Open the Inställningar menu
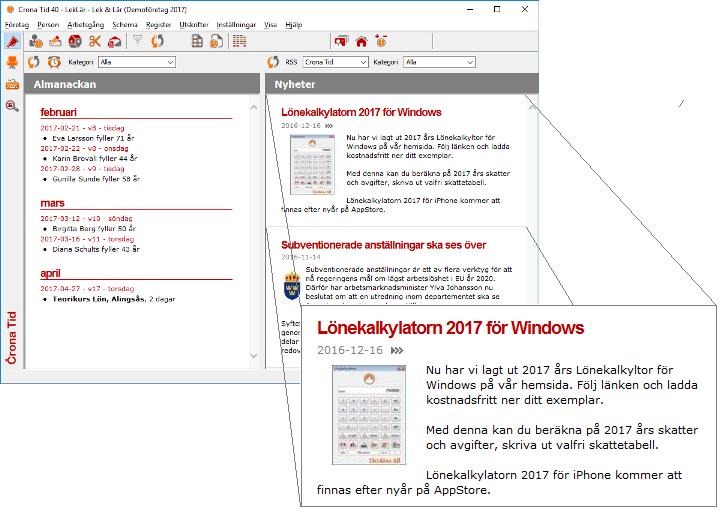Viewport: 725px width, 522px height. [x=236, y=25]
